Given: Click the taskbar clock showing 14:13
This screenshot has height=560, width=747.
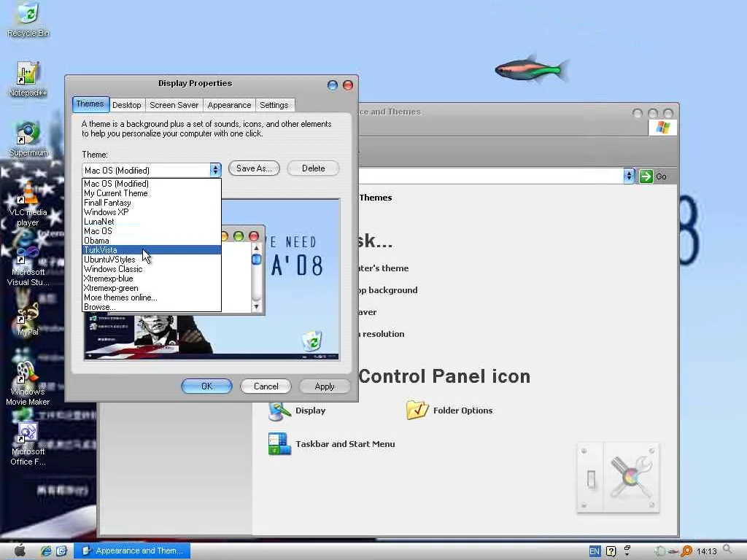Looking at the screenshot, I should click(x=706, y=551).
